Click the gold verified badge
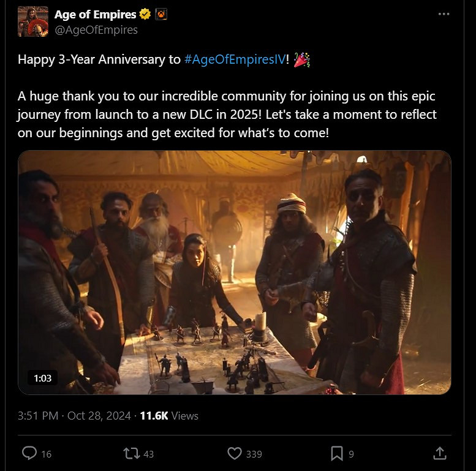Viewport: 476px width, 471px height. click(145, 14)
